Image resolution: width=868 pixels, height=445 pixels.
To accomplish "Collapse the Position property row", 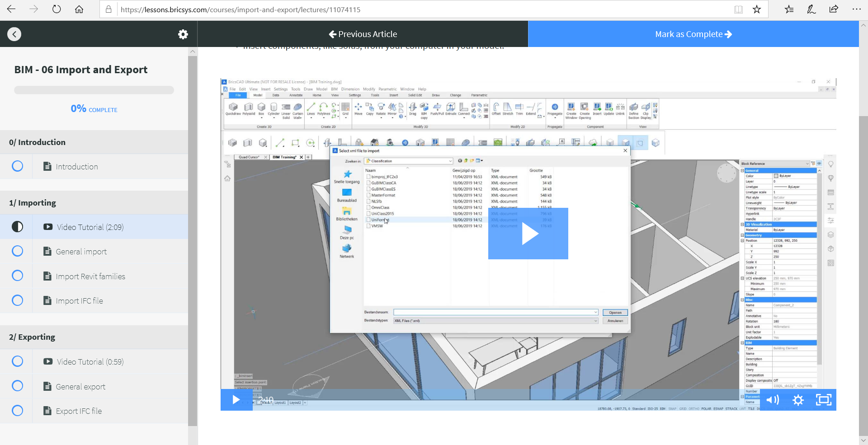I will click(742, 241).
